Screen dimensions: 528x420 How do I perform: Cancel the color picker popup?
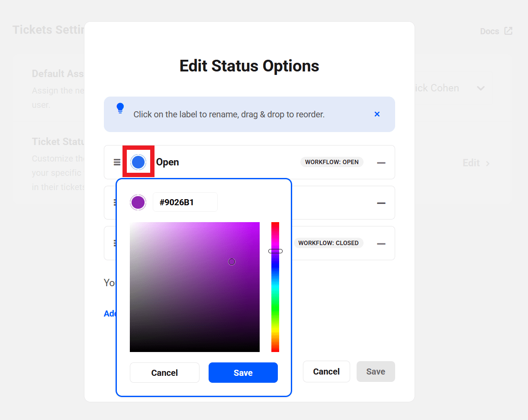pos(164,373)
